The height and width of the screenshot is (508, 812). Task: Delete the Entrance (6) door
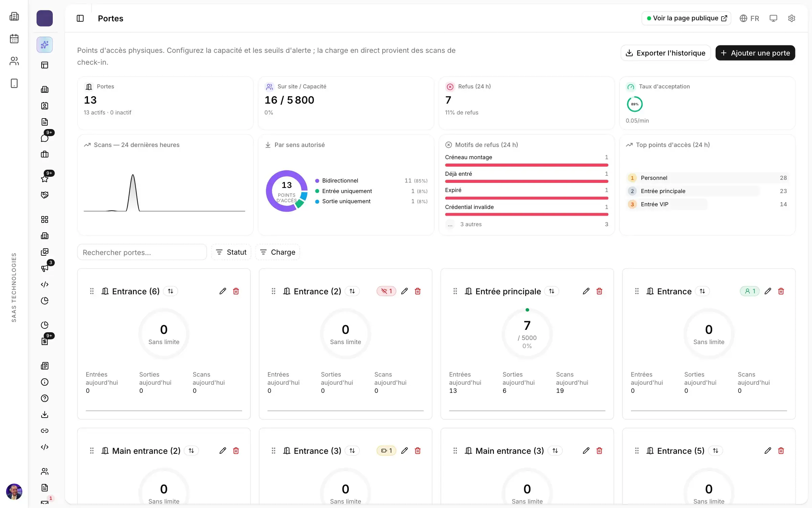point(236,291)
